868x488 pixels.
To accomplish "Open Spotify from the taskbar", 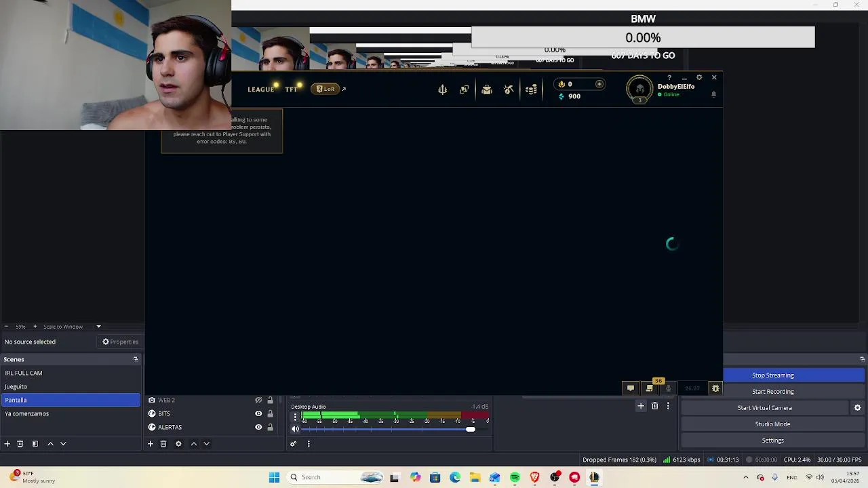I will (515, 478).
